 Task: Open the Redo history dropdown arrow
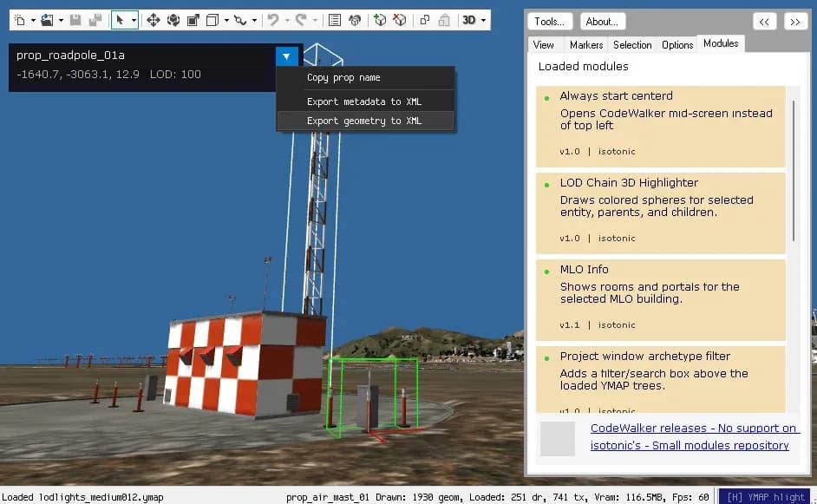[315, 20]
